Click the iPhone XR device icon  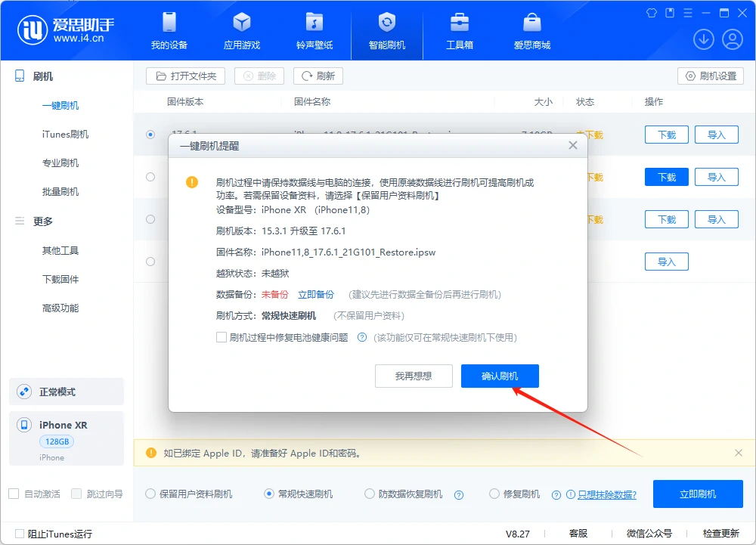23,425
